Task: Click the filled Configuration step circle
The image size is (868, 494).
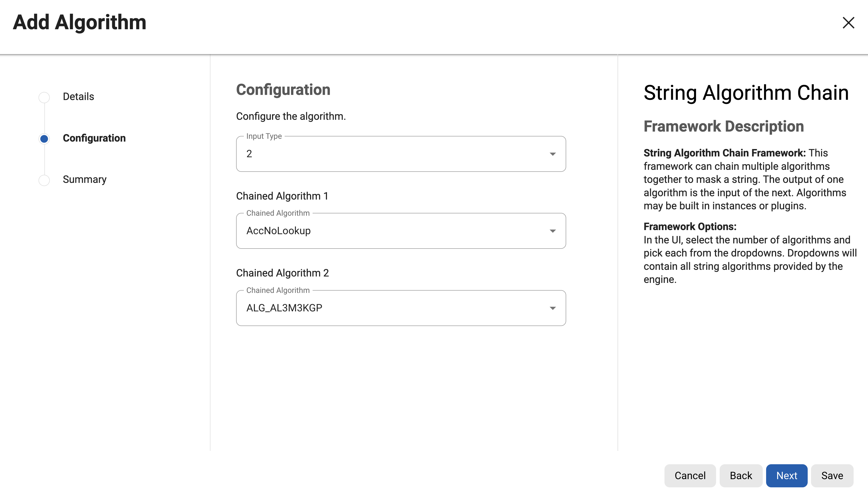Action: click(x=44, y=139)
